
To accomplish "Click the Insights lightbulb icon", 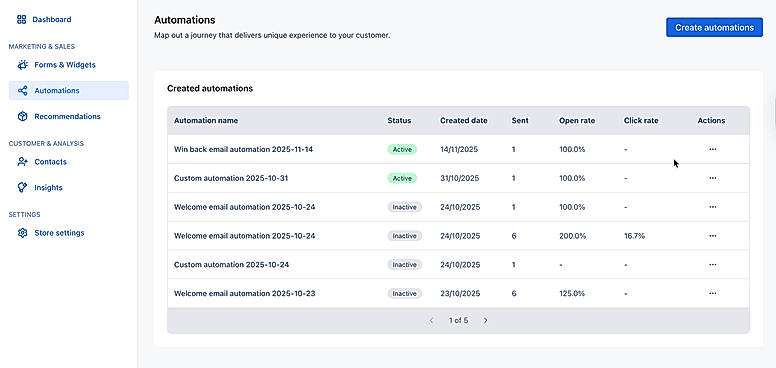I will [23, 187].
